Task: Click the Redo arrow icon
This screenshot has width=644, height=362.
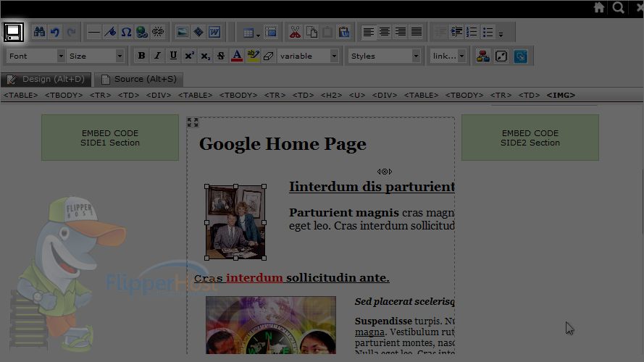Action: [x=71, y=32]
